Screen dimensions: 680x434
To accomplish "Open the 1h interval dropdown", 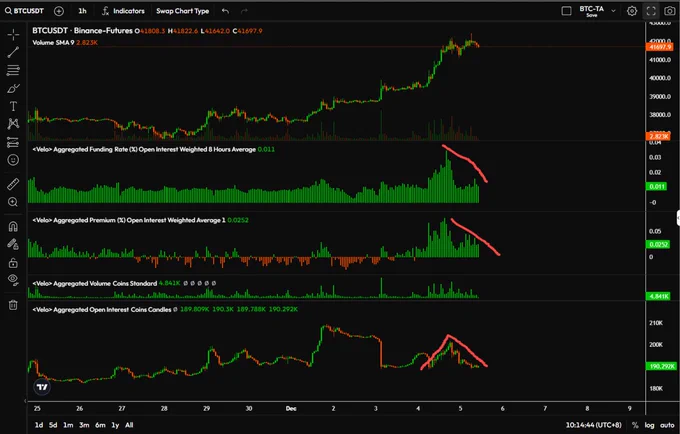I will point(82,11).
